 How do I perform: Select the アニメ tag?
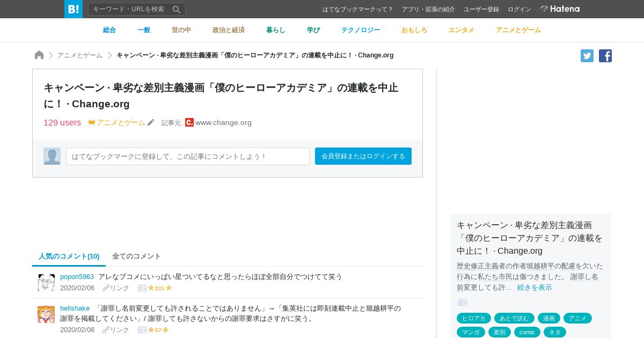click(577, 318)
